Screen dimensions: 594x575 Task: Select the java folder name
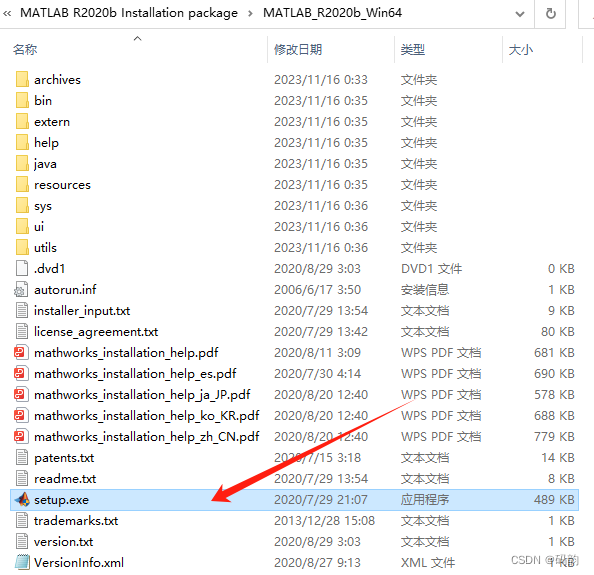[x=45, y=164]
